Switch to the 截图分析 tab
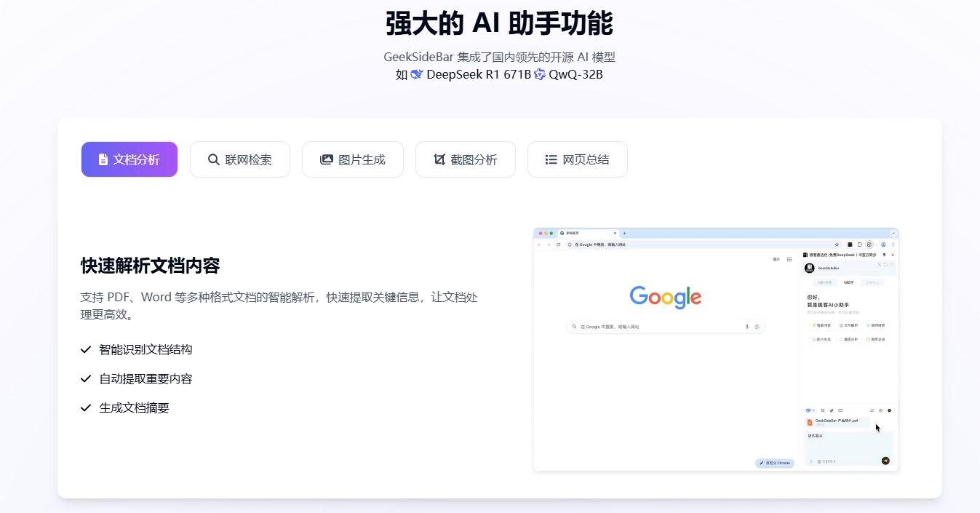 [466, 159]
